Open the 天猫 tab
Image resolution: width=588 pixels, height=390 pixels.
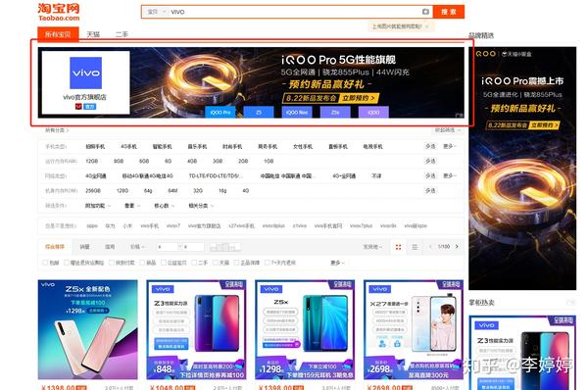click(93, 34)
